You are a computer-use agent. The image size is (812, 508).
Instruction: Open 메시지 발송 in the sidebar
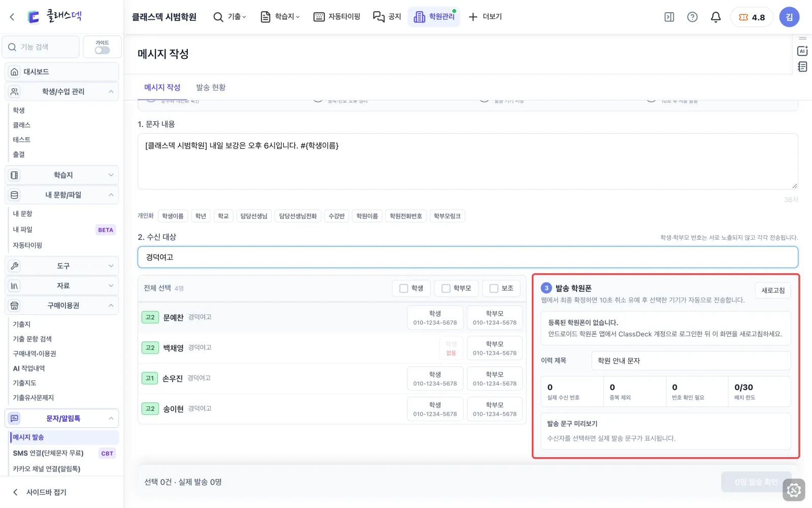64,437
